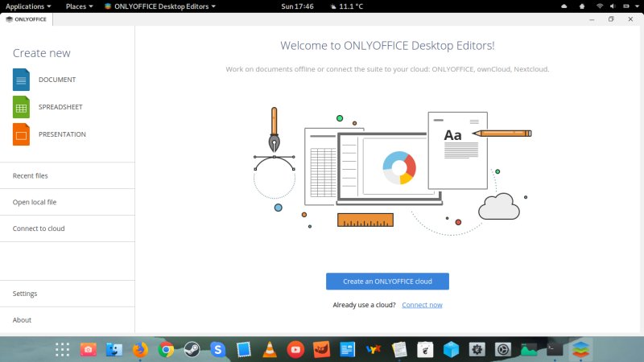Launch Google Chrome from the dock

pyautogui.click(x=166, y=350)
